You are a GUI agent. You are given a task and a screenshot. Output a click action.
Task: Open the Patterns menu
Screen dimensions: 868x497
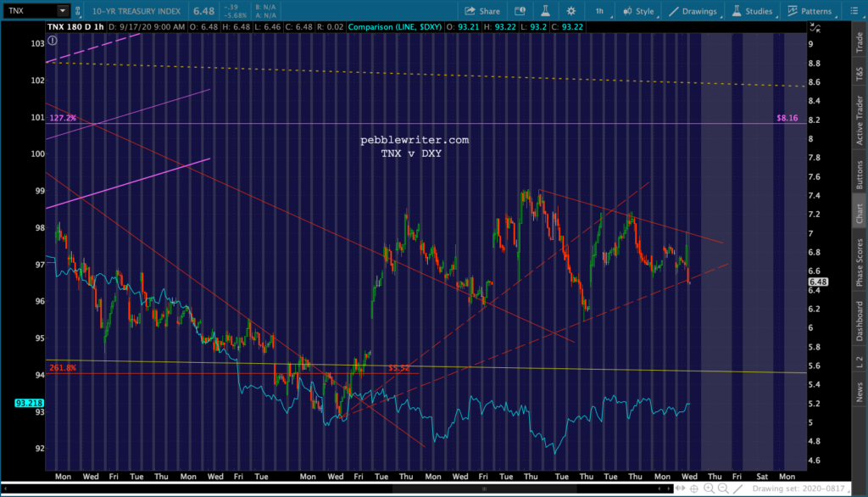pos(810,11)
